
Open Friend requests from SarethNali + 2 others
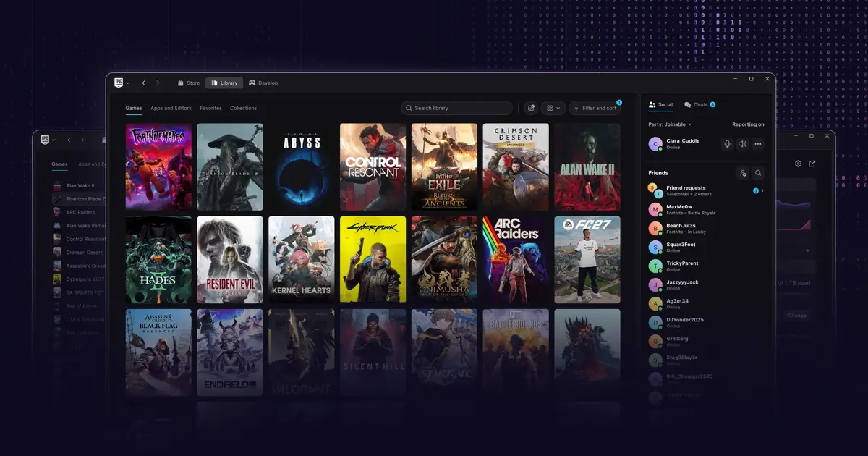tap(706, 191)
